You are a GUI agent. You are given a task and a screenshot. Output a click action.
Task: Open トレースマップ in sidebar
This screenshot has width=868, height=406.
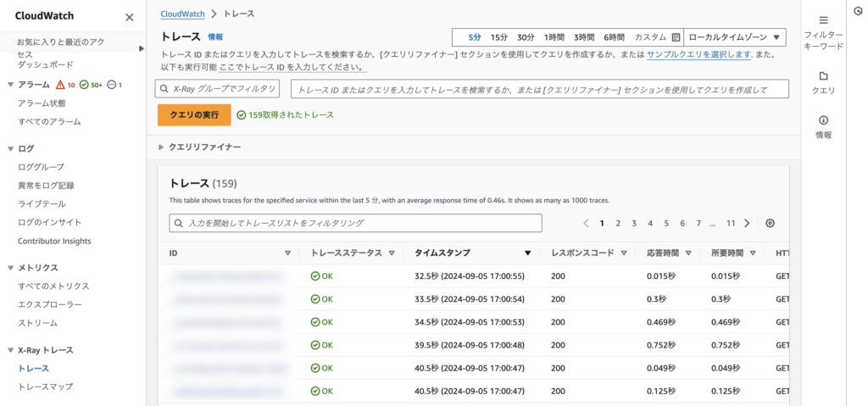coord(46,387)
